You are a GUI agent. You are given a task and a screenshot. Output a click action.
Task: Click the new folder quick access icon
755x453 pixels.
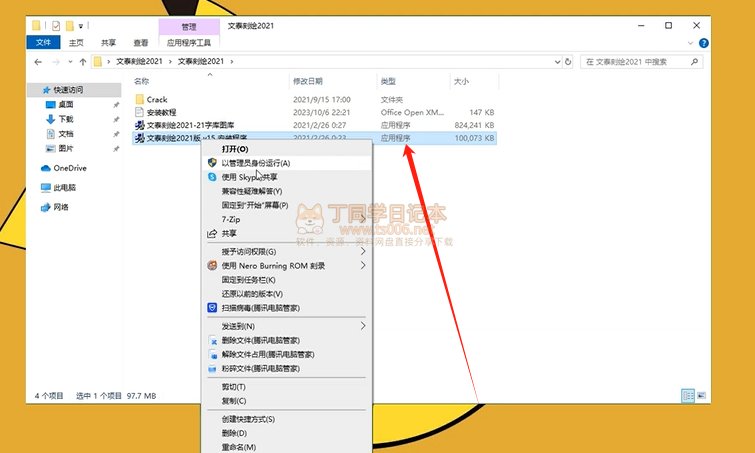[70, 26]
